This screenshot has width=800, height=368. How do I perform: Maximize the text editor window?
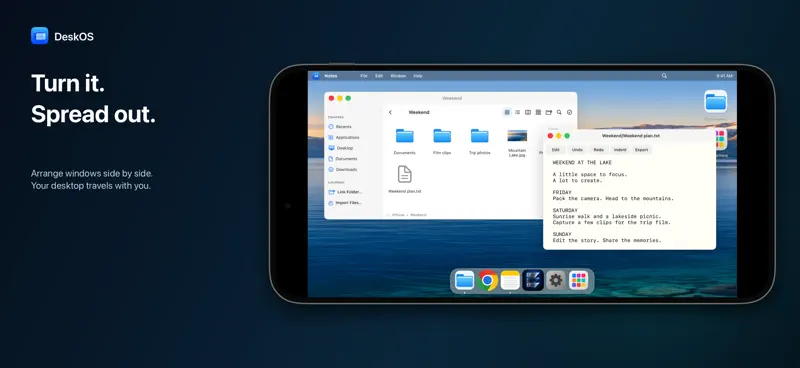pyautogui.click(x=567, y=136)
